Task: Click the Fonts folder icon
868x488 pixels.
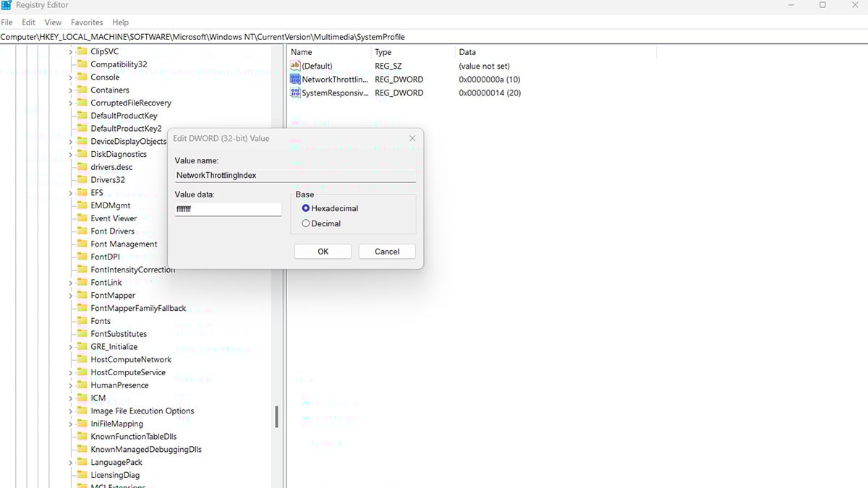Action: [82, 321]
